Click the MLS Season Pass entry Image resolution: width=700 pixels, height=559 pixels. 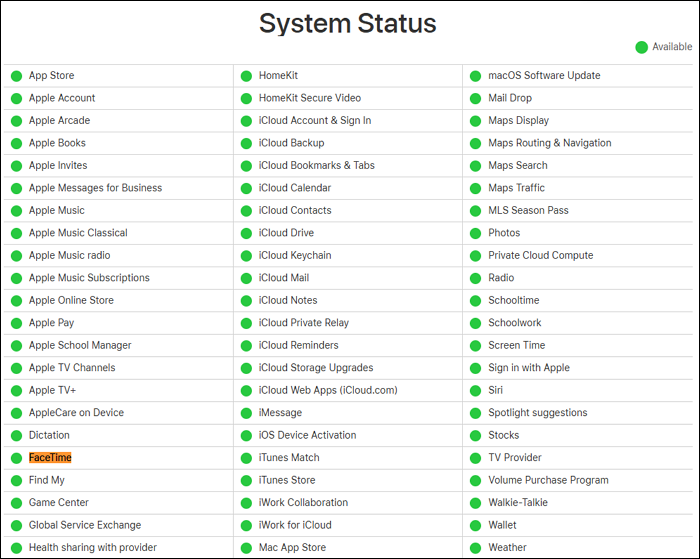(x=528, y=210)
